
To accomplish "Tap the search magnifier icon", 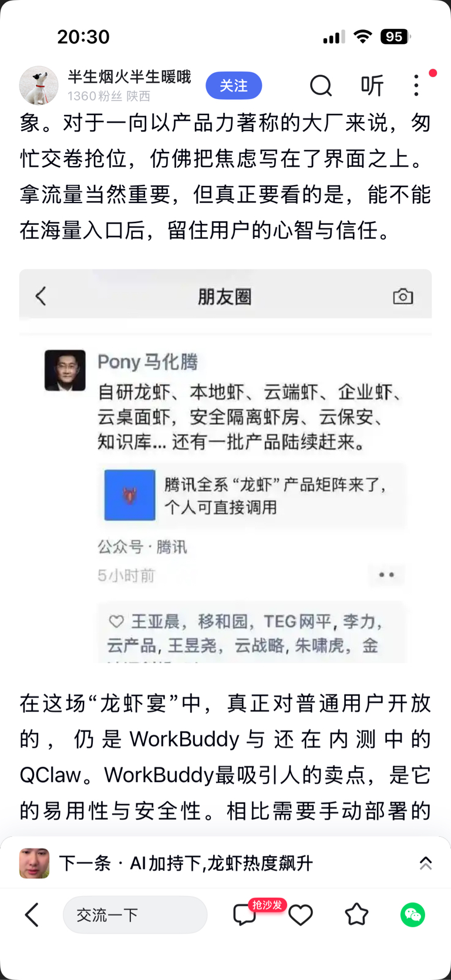I will tap(321, 86).
